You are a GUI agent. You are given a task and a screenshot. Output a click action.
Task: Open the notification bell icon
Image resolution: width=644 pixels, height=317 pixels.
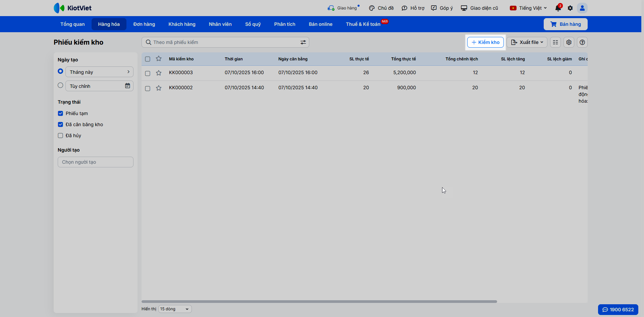558,8
